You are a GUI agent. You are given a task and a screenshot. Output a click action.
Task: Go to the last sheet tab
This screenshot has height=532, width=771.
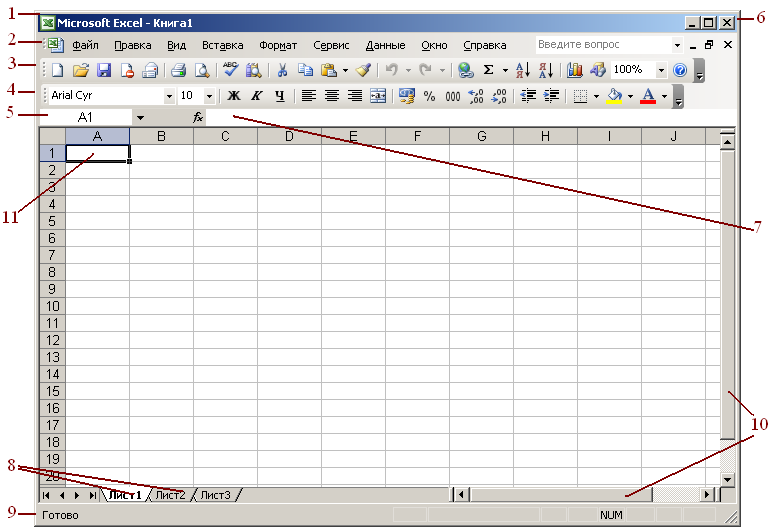pos(92,495)
